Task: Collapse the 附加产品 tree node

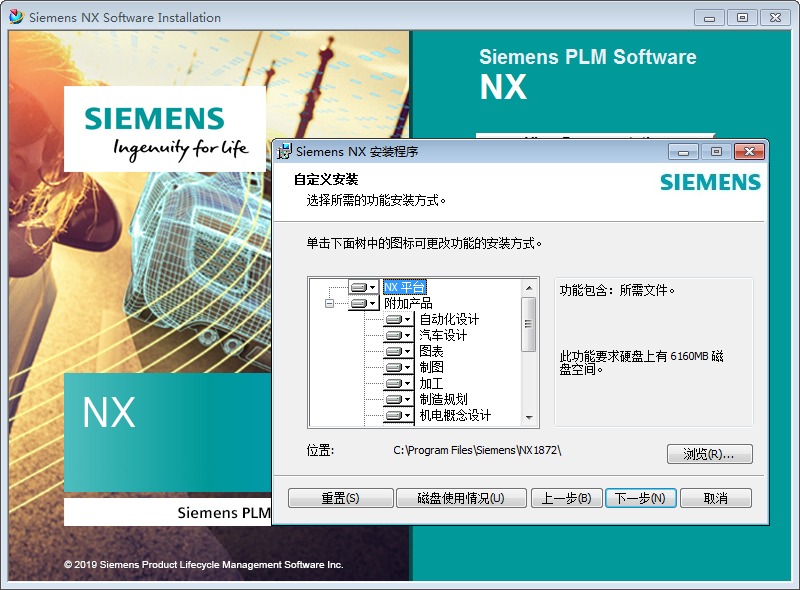Action: (x=330, y=304)
